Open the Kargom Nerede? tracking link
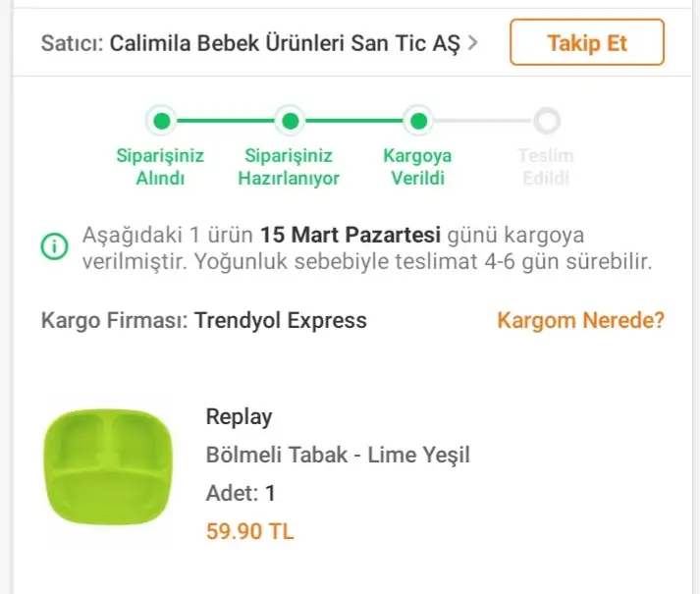The width and height of the screenshot is (700, 594). pyautogui.click(x=580, y=320)
